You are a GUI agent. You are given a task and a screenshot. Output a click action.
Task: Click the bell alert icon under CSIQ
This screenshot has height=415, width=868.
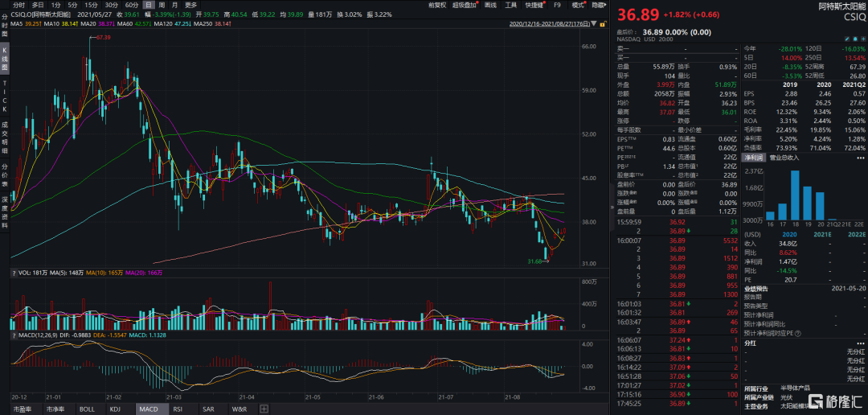pyautogui.click(x=854, y=40)
